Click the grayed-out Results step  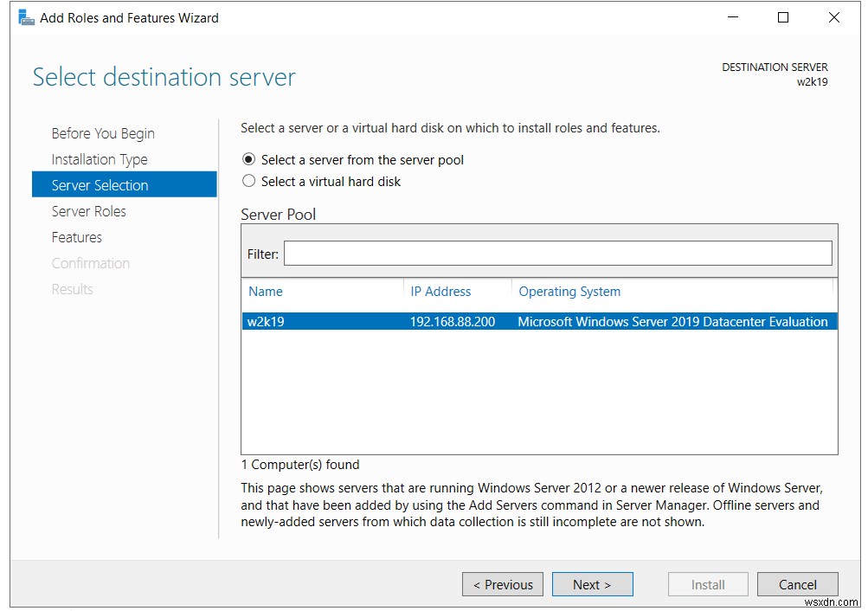pyautogui.click(x=72, y=289)
